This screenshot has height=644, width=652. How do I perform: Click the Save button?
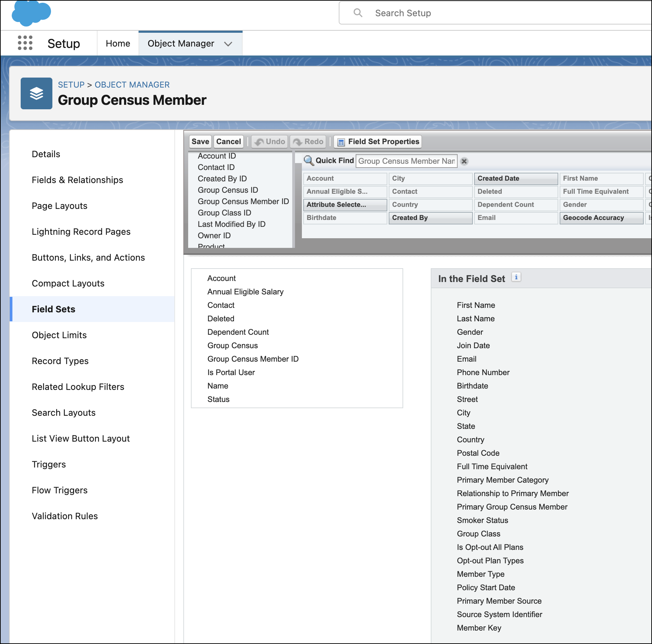click(200, 142)
